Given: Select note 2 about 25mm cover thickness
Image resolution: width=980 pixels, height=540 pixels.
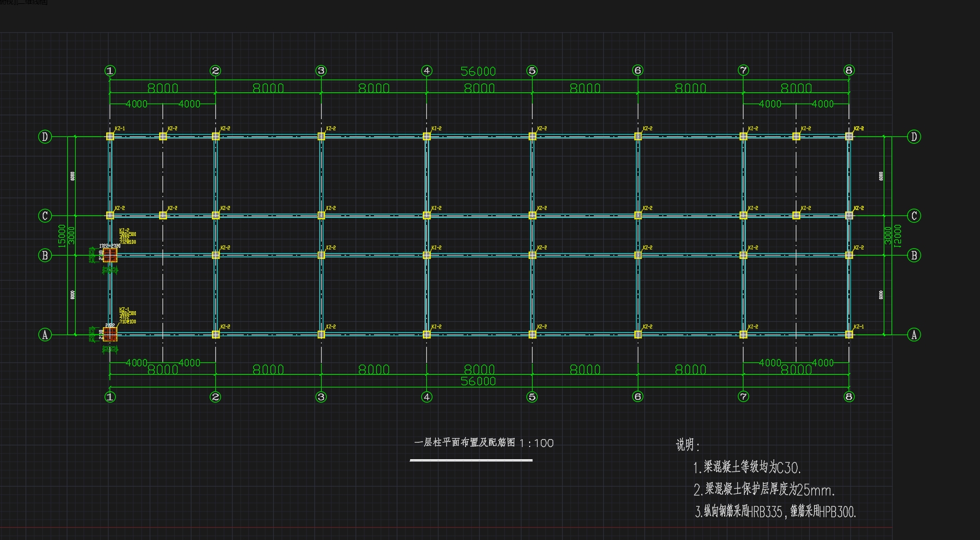Looking at the screenshot, I should pyautogui.click(x=764, y=489).
